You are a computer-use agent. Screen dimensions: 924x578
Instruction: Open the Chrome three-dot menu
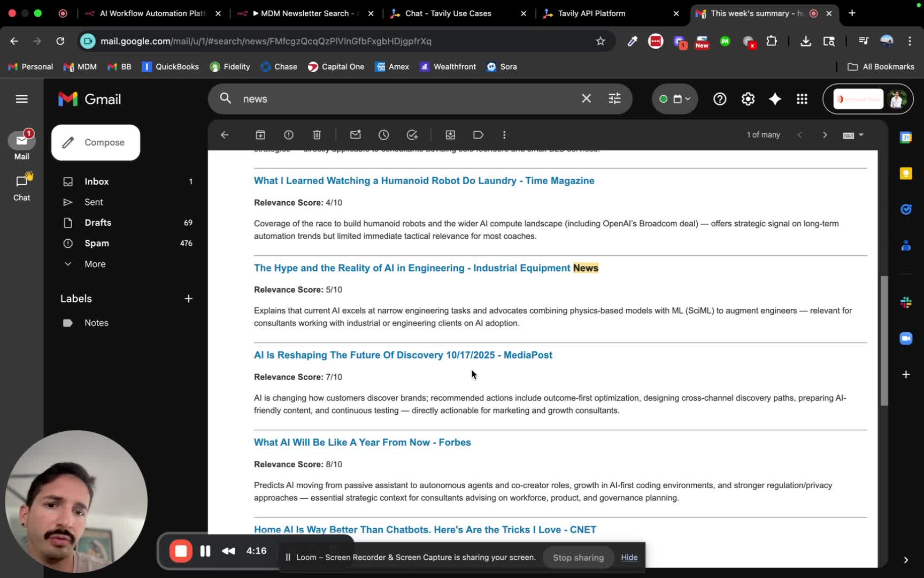pyautogui.click(x=910, y=41)
